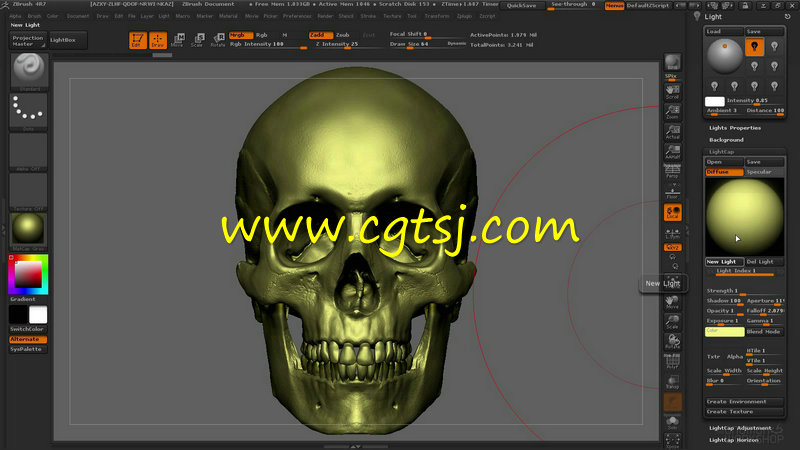Toggle the second light bulb in top row
The height and width of the screenshot is (450, 800).
pyautogui.click(x=774, y=47)
